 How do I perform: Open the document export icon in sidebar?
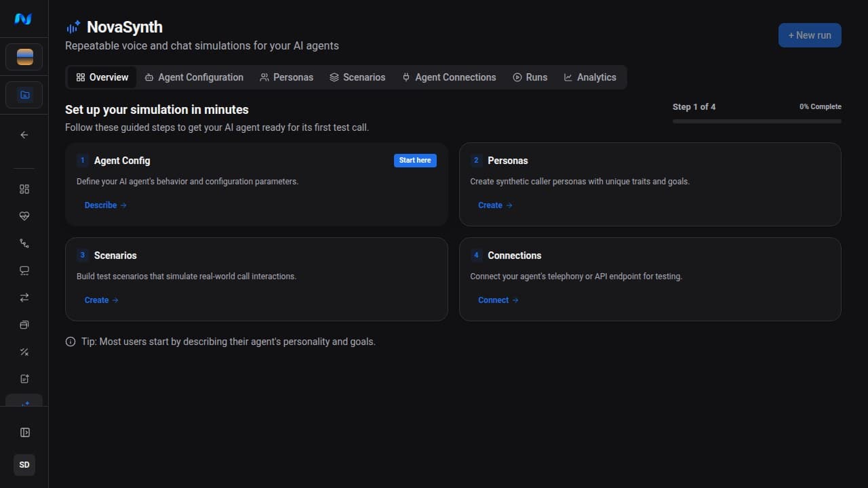pos(24,379)
